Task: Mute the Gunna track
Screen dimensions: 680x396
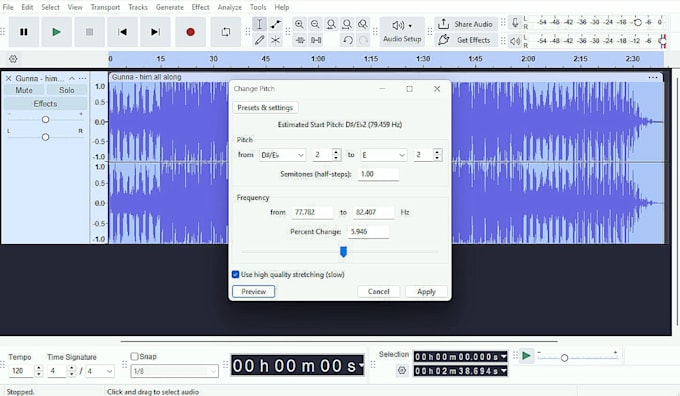Action: (x=24, y=90)
